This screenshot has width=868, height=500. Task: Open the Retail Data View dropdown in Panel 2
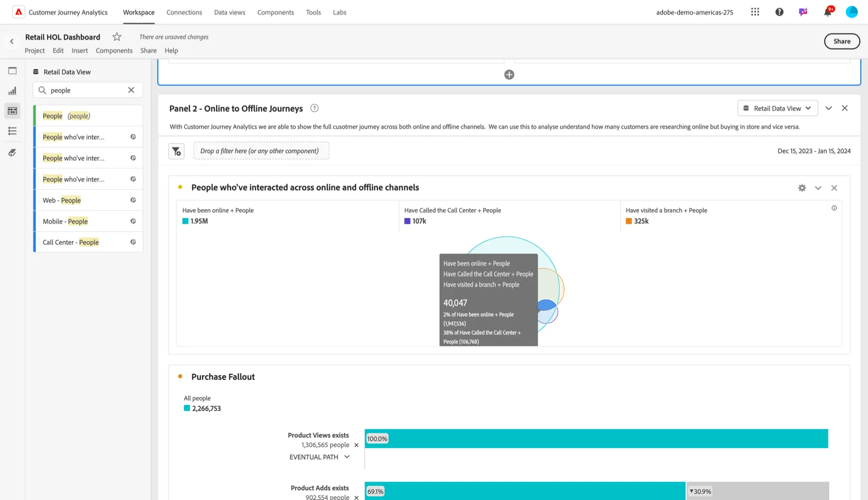777,108
